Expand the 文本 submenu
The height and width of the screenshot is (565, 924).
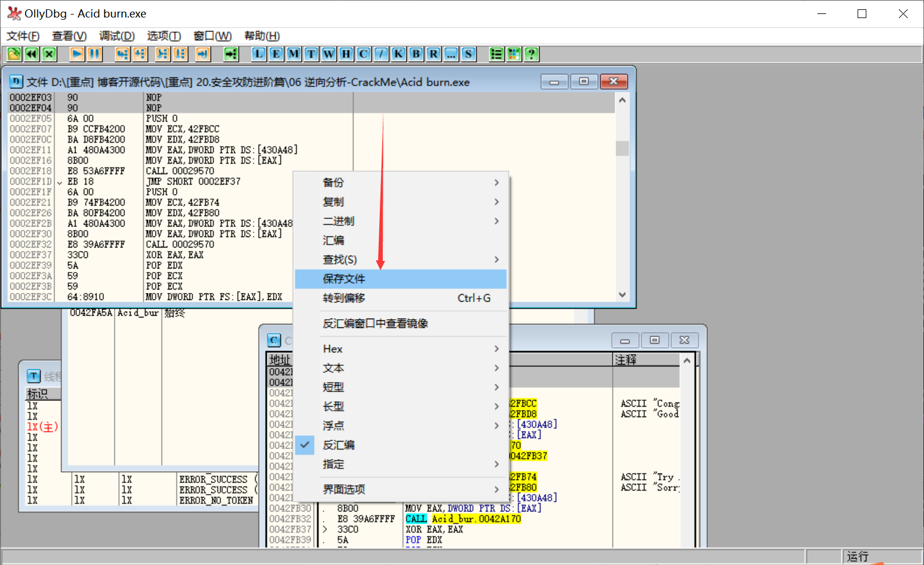point(401,368)
